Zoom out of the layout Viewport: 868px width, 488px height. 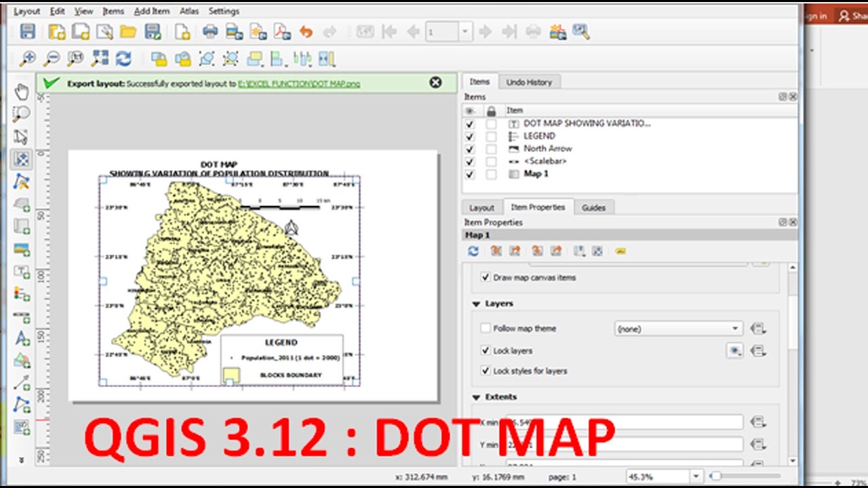pyautogui.click(x=51, y=59)
